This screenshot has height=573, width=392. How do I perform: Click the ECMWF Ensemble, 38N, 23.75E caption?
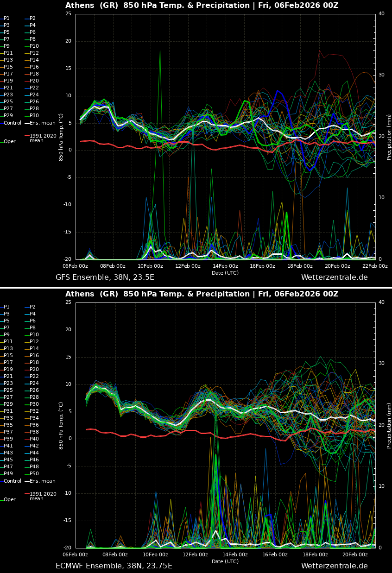tap(114, 566)
